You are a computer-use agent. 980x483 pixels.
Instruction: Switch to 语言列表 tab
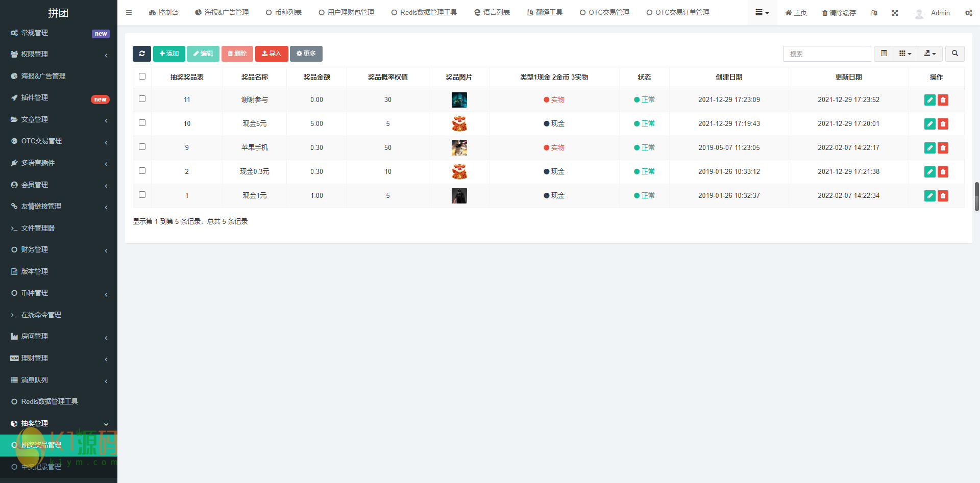coord(492,13)
